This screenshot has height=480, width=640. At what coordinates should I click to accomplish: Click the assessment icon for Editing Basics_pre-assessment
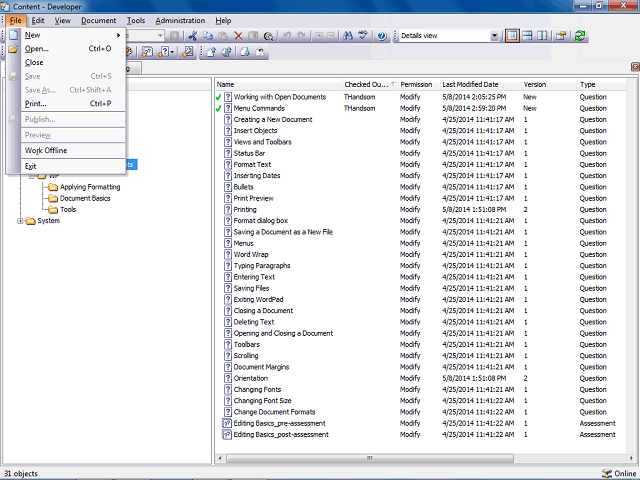click(x=227, y=423)
